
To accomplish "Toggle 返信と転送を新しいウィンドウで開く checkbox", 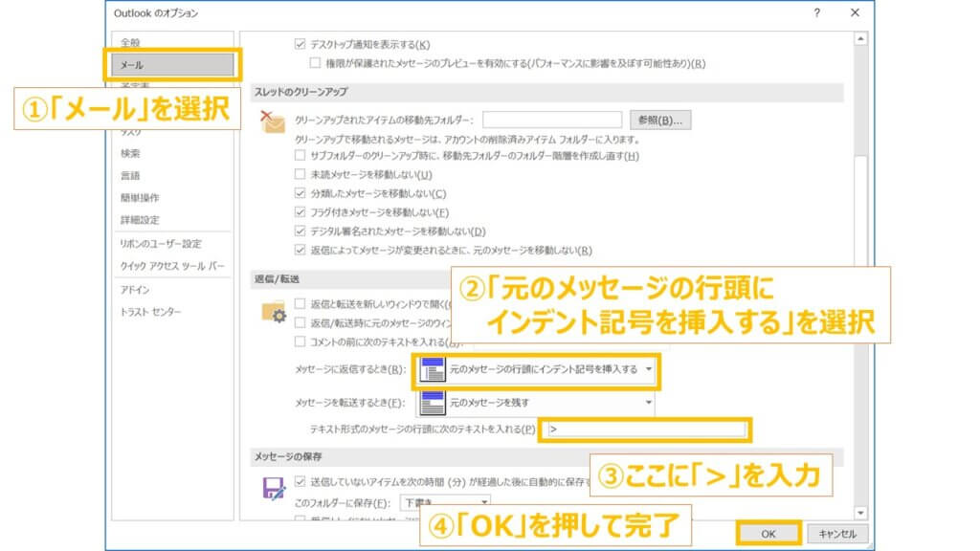I will pos(300,303).
